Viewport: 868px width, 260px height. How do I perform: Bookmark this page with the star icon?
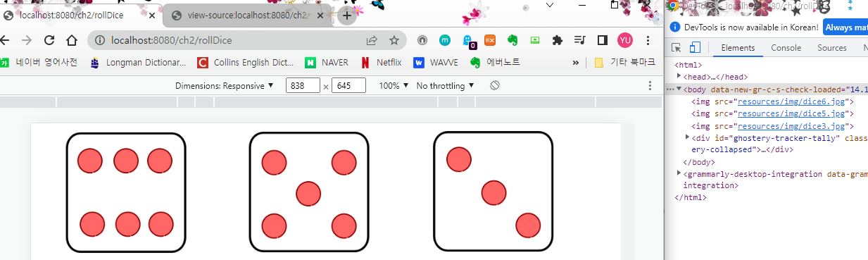394,40
